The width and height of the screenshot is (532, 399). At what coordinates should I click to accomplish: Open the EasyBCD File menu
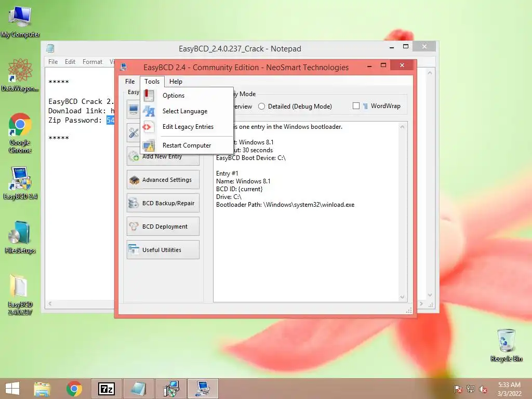(129, 82)
